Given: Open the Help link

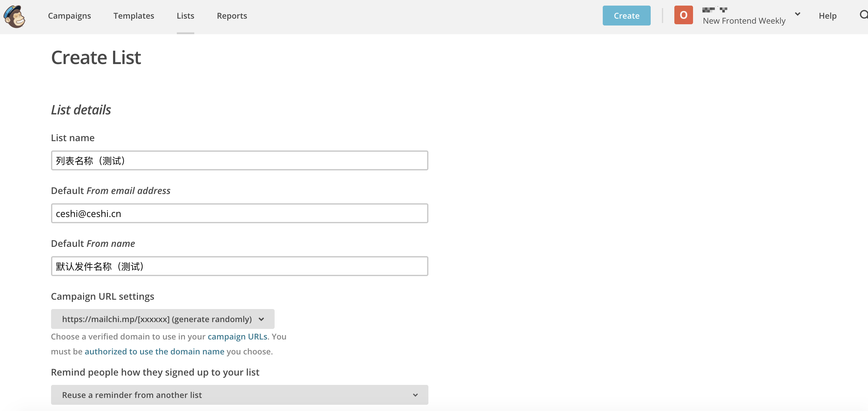Looking at the screenshot, I should [827, 16].
